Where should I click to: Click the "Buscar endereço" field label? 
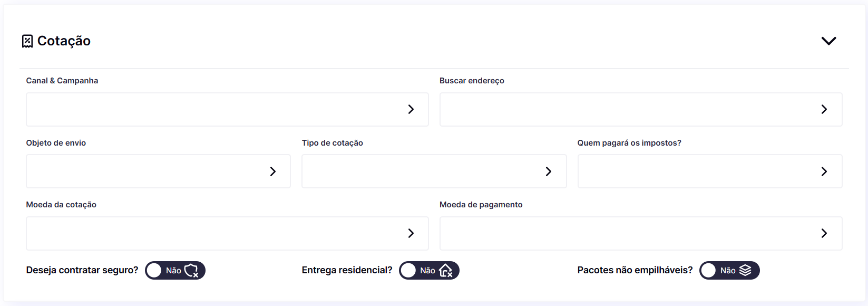472,81
